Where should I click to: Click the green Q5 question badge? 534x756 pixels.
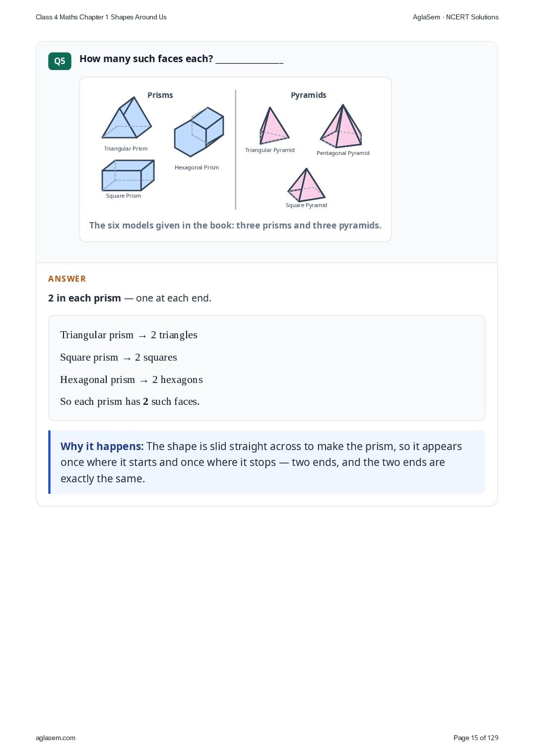60,61
